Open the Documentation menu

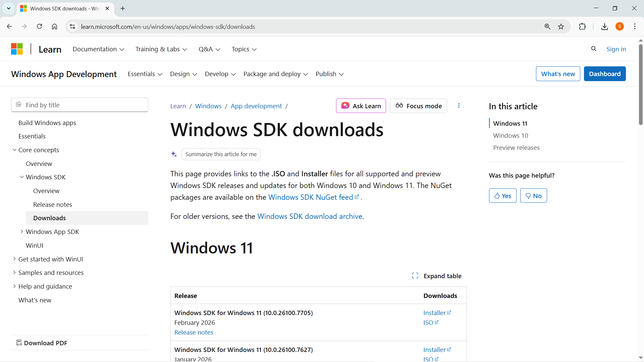click(98, 49)
